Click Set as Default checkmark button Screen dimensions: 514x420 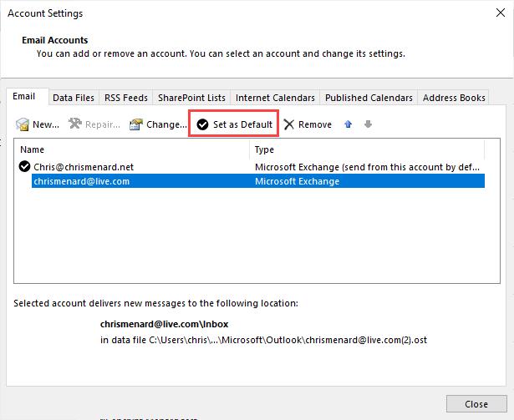click(203, 125)
